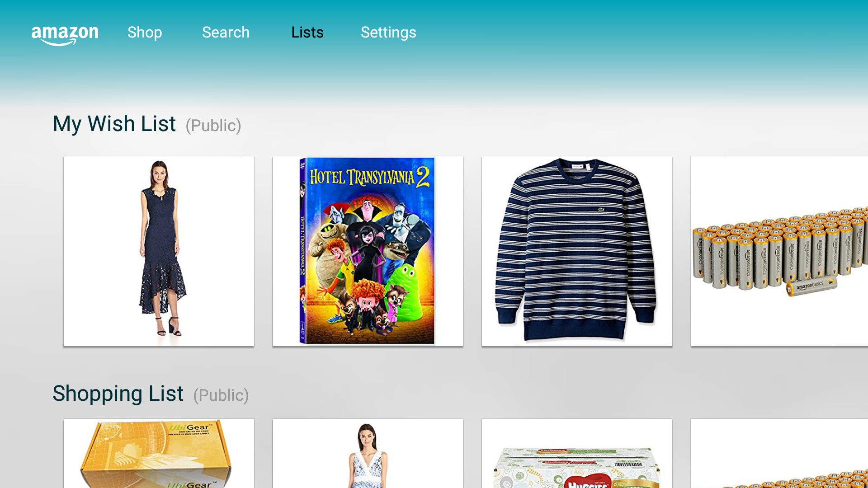Select the white floral dress item

(x=368, y=453)
